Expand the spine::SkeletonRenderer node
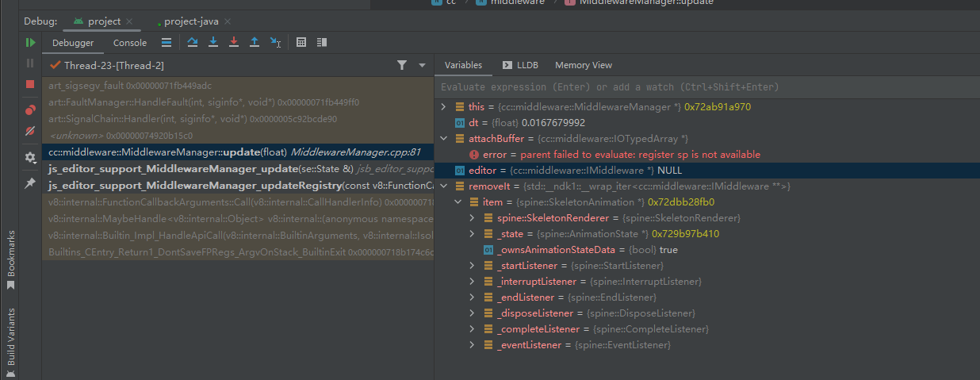 (473, 217)
